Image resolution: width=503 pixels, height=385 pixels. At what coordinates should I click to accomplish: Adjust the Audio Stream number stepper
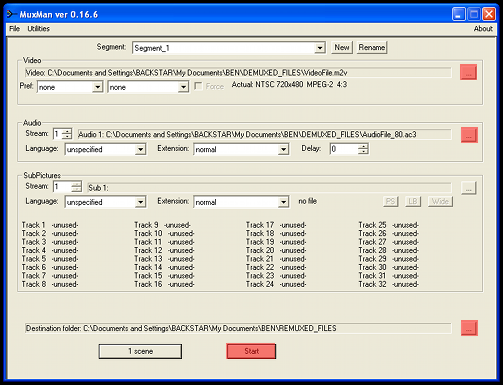pos(67,134)
